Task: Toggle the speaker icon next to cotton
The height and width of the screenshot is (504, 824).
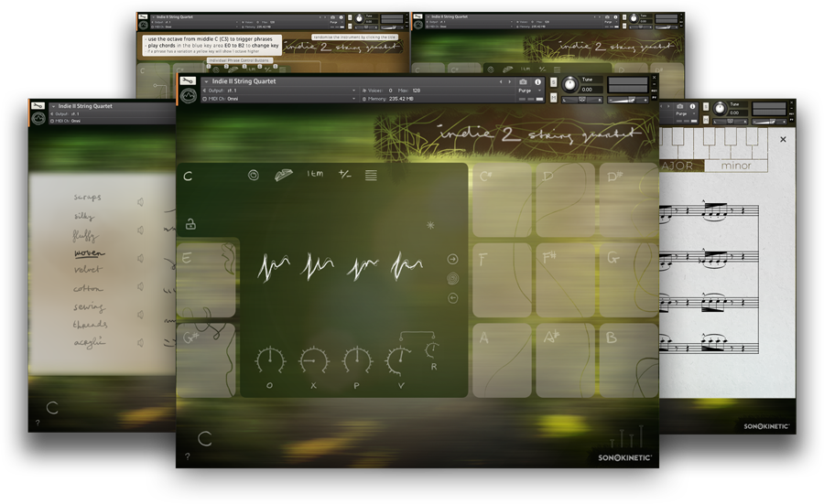Action: (x=140, y=286)
